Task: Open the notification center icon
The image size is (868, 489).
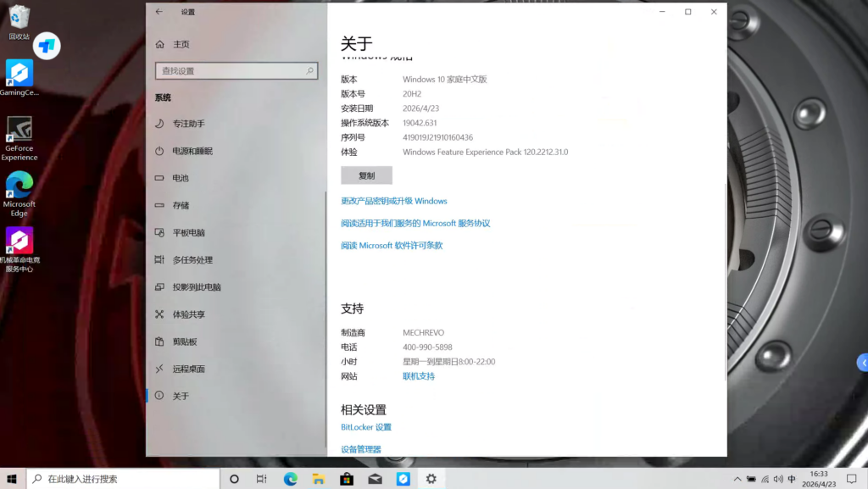Action: point(851,479)
